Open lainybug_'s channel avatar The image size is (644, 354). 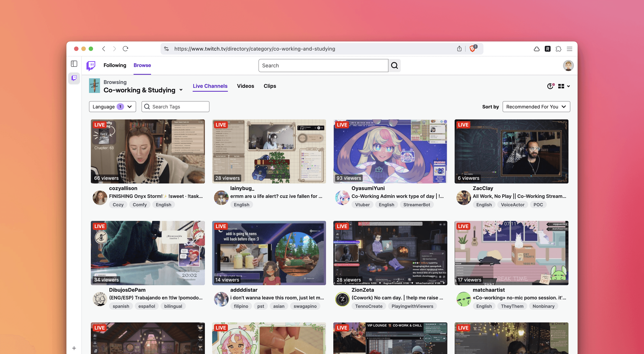(221, 197)
